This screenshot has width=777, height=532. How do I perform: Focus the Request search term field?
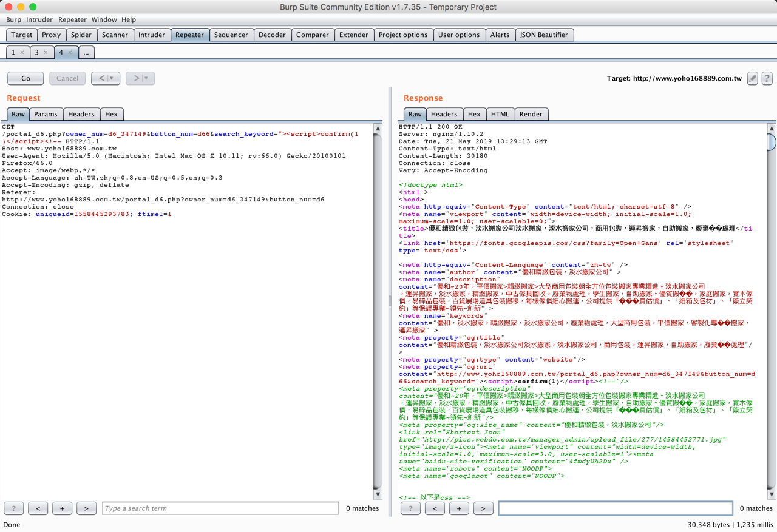coord(220,508)
